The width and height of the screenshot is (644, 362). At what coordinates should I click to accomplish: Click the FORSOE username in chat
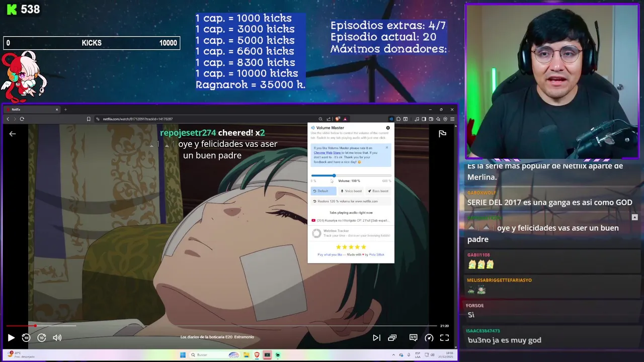pyautogui.click(x=475, y=305)
